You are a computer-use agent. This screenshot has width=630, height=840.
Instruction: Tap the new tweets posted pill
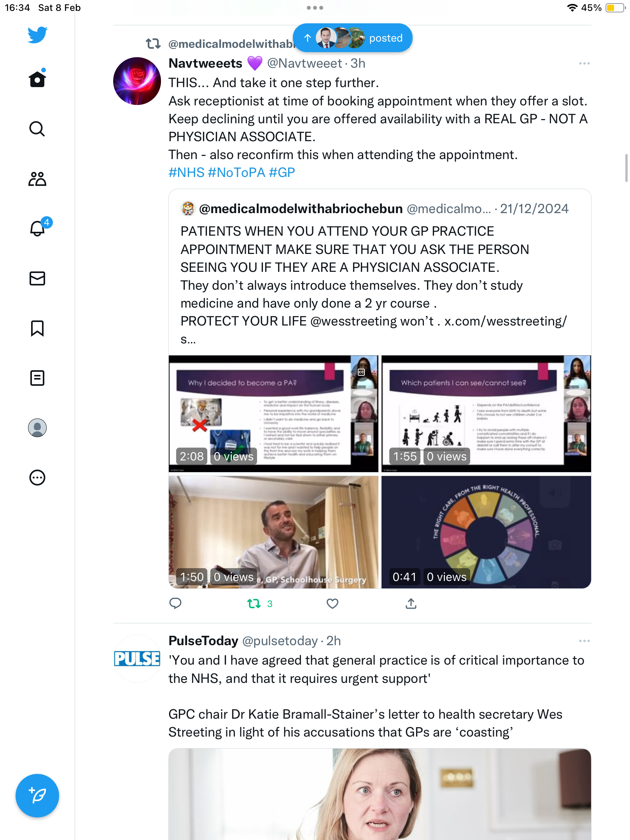[353, 38]
